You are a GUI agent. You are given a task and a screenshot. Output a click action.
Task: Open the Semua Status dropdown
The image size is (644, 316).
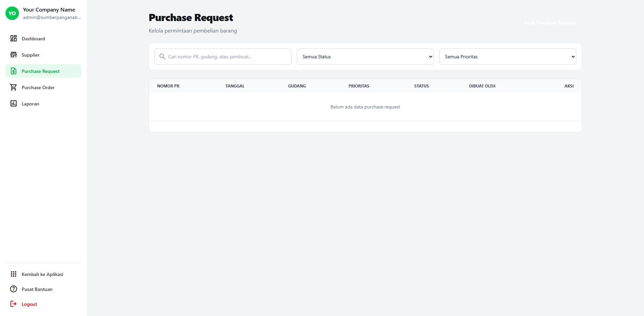[x=365, y=57]
